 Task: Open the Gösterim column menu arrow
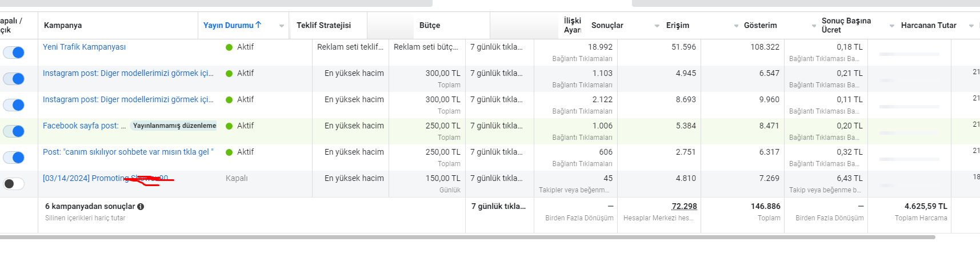(x=814, y=26)
